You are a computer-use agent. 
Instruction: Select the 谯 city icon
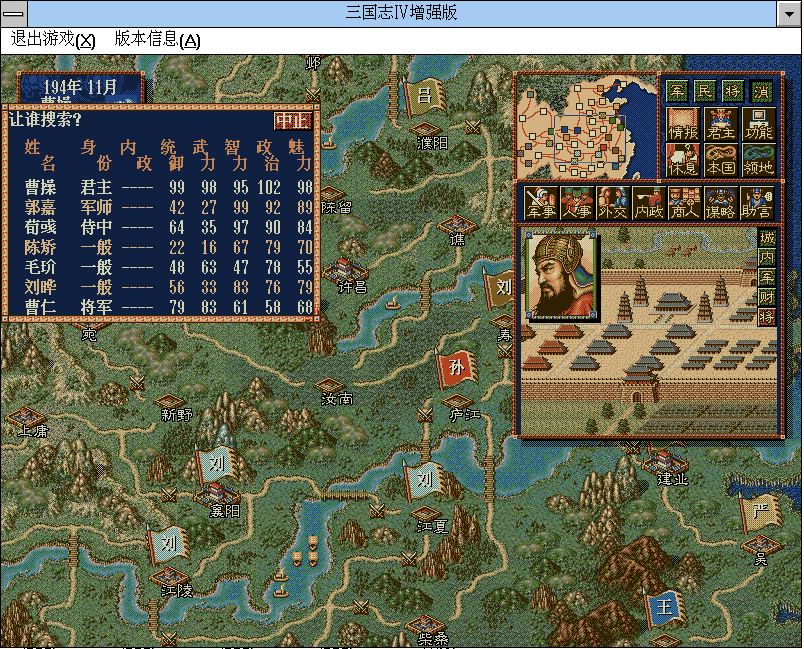455,224
